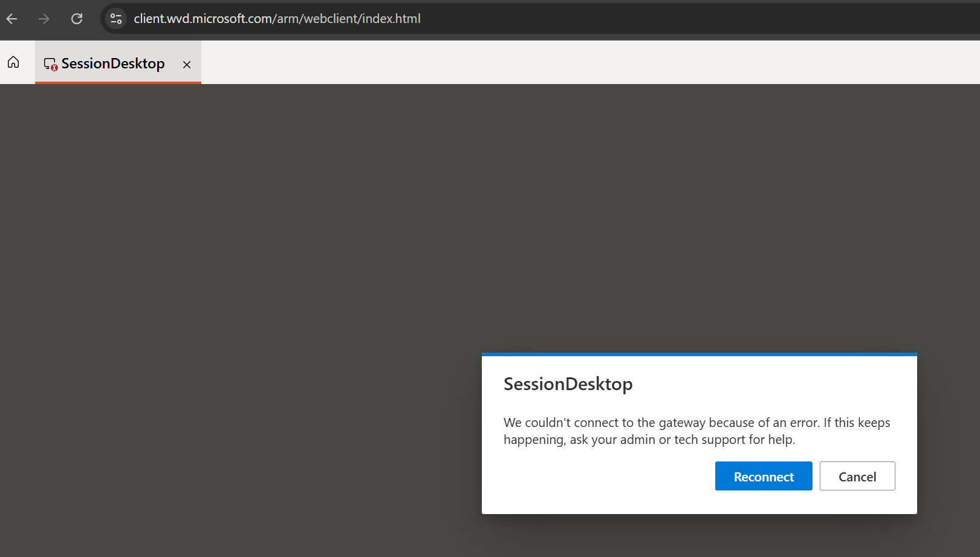Click the gateway error message text

[x=696, y=431]
